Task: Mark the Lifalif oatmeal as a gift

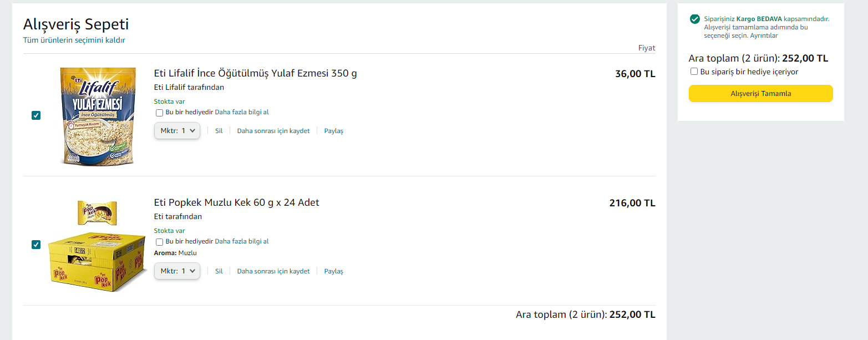Action: tap(160, 113)
